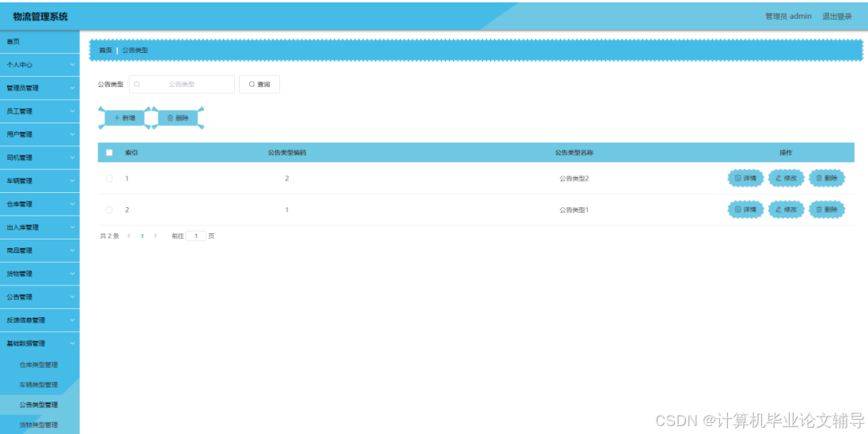868x434 pixels.
Task: Click the 物流管理系统 title
Action: [40, 17]
